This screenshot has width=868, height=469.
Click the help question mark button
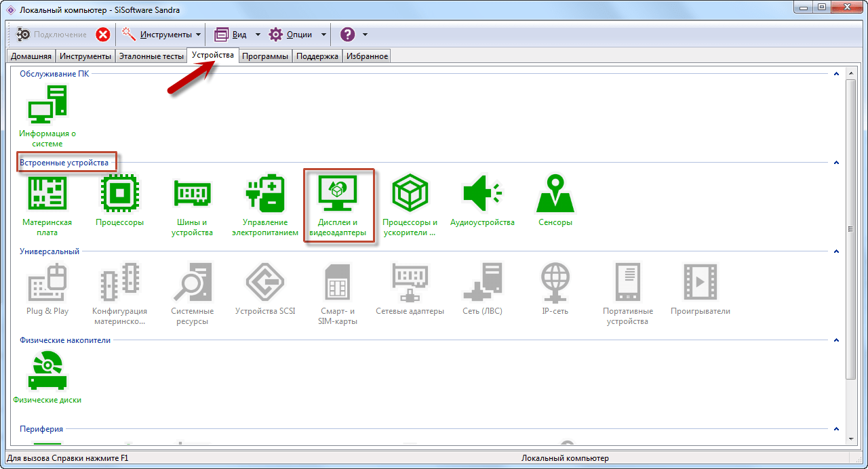click(347, 35)
